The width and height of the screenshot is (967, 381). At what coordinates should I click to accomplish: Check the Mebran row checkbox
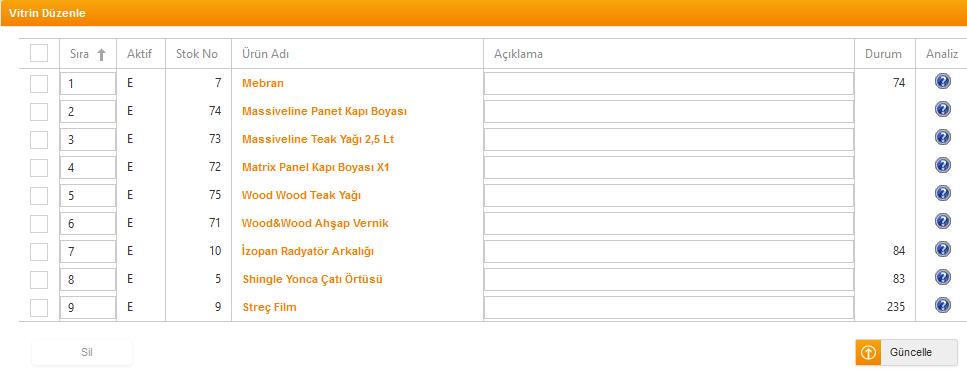tap(39, 84)
